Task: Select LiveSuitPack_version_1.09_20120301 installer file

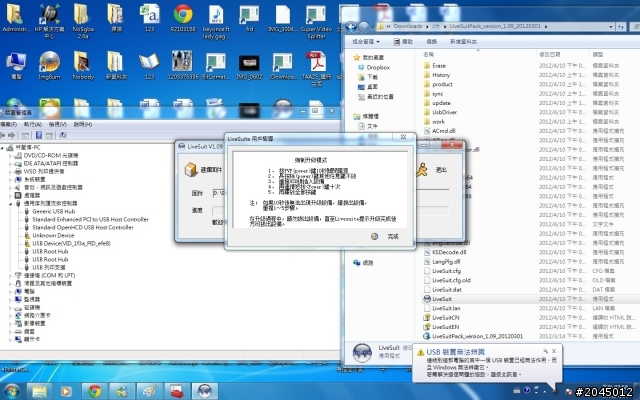Action: (473, 336)
